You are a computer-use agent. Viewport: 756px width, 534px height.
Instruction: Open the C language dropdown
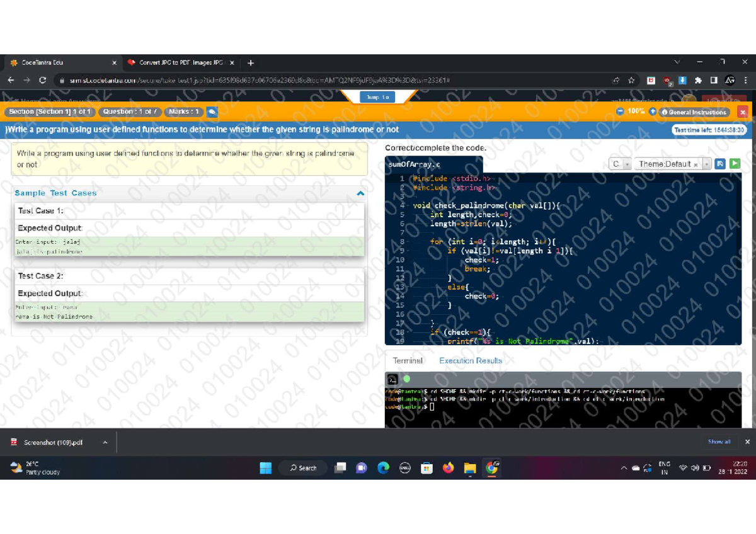pos(621,164)
